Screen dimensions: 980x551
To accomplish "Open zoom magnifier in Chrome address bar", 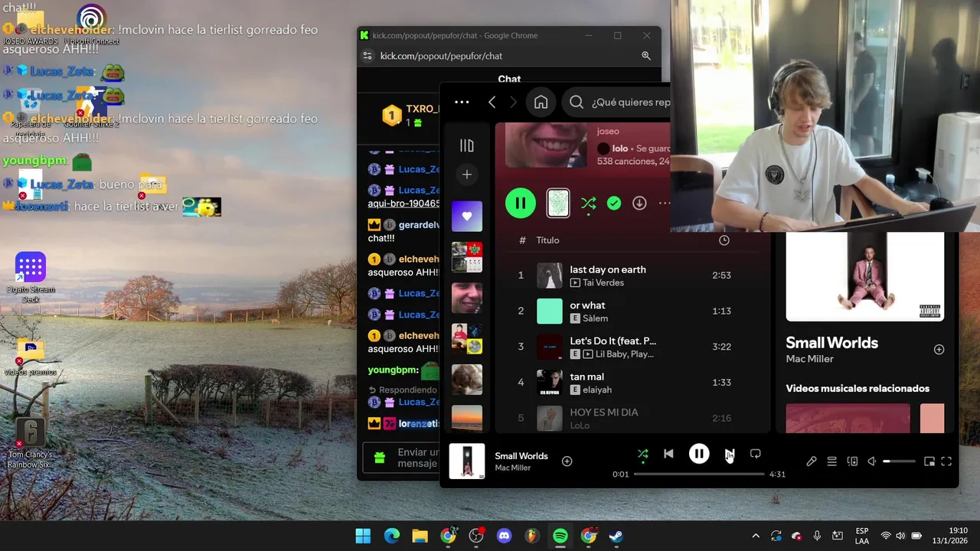I will (646, 56).
